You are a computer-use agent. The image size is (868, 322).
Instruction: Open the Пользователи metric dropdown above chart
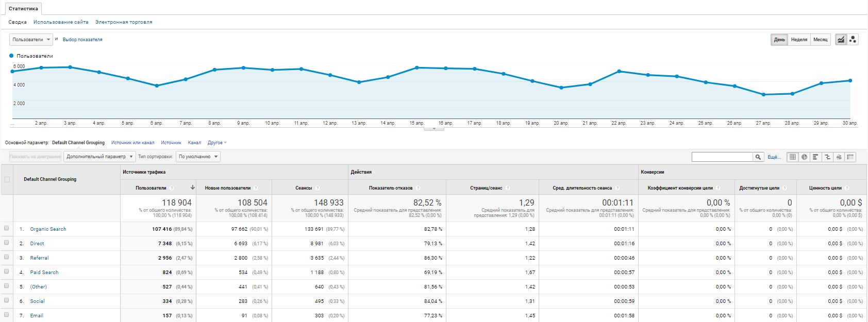(x=31, y=40)
